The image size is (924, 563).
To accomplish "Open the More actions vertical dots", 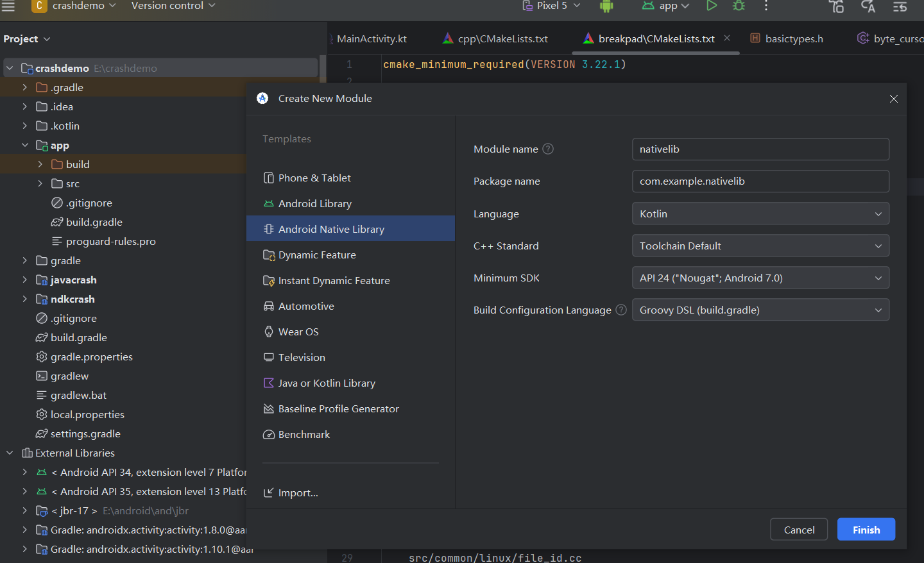I will coord(766,6).
